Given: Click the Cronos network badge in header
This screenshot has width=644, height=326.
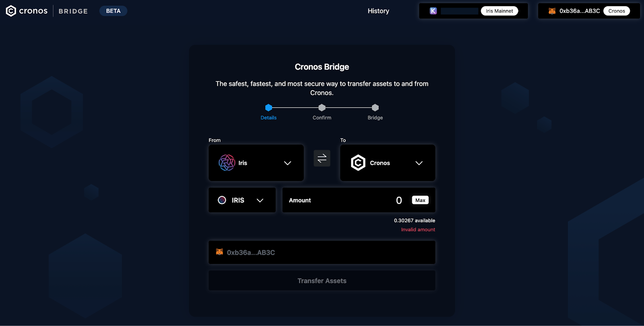Looking at the screenshot, I should point(617,11).
